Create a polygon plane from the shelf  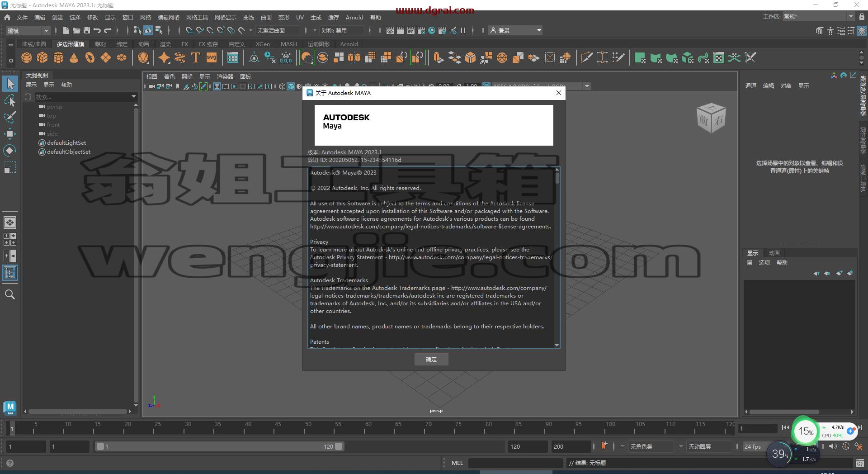tap(106, 57)
